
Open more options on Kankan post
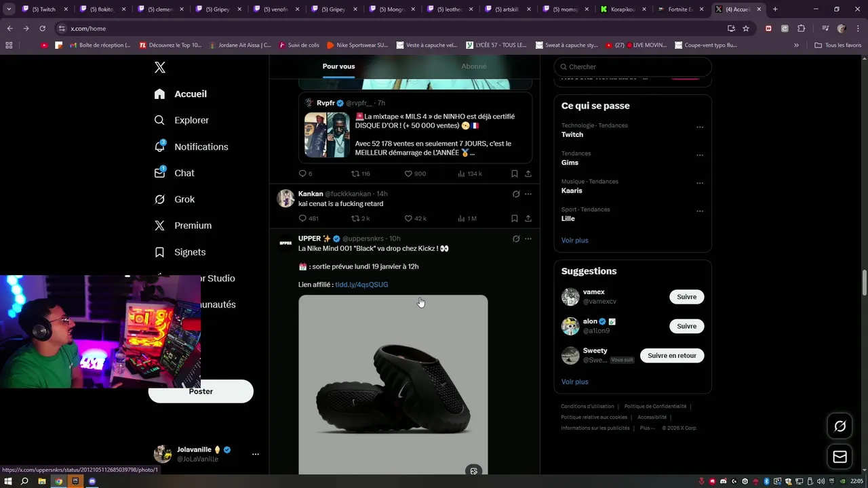click(x=528, y=194)
